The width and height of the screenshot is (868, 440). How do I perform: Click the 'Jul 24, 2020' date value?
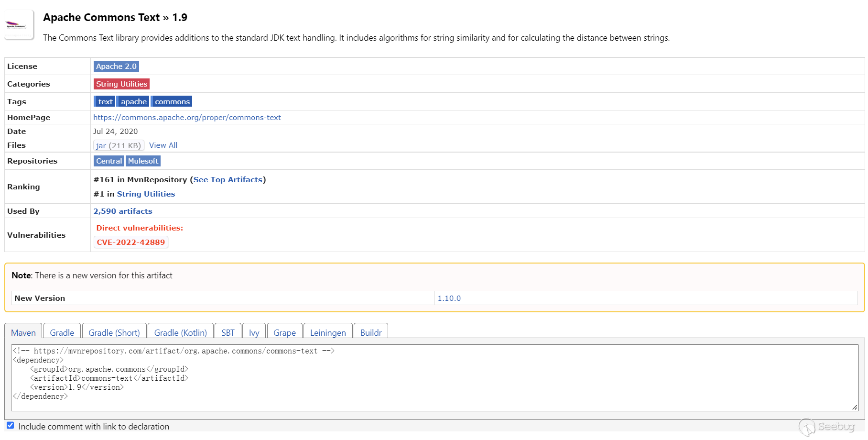(116, 132)
